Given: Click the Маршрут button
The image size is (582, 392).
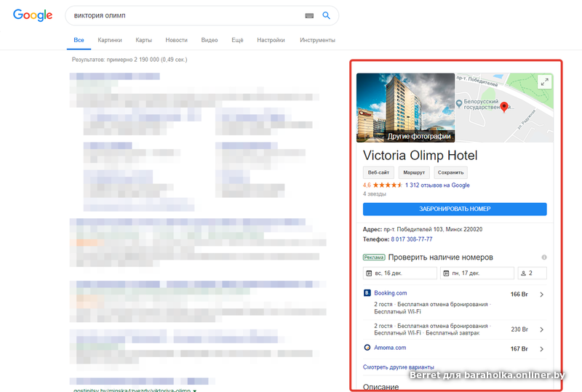Looking at the screenshot, I should pos(414,172).
